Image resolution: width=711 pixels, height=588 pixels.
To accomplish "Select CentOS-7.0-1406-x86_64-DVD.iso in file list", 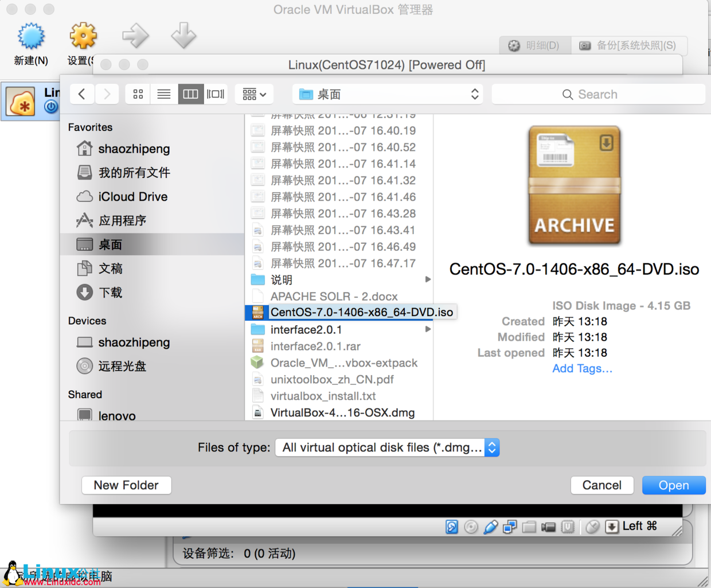I will 351,313.
